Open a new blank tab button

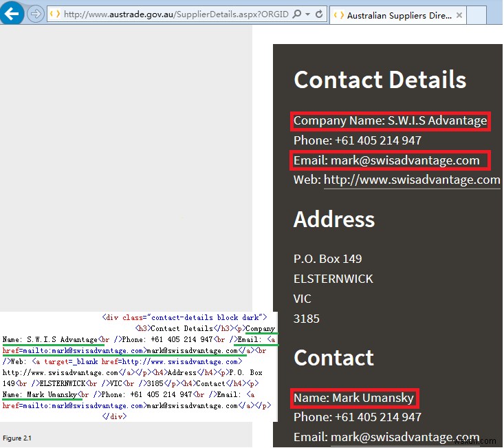pyautogui.click(x=476, y=15)
